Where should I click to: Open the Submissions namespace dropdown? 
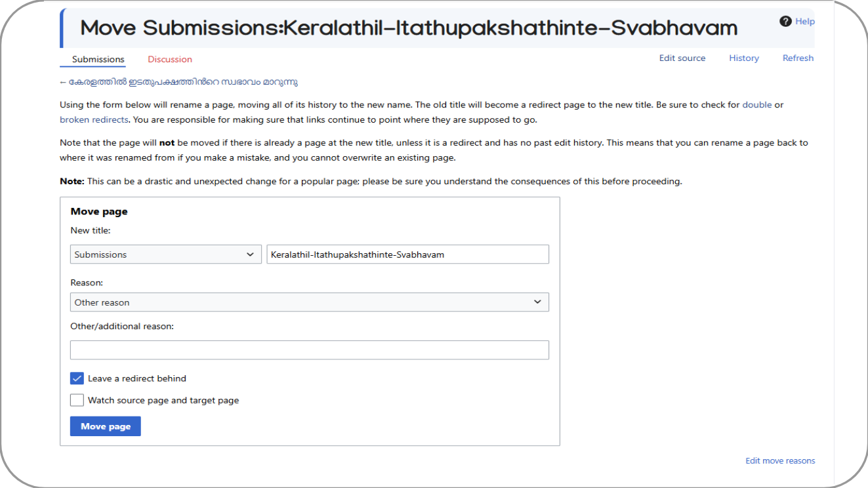point(165,254)
